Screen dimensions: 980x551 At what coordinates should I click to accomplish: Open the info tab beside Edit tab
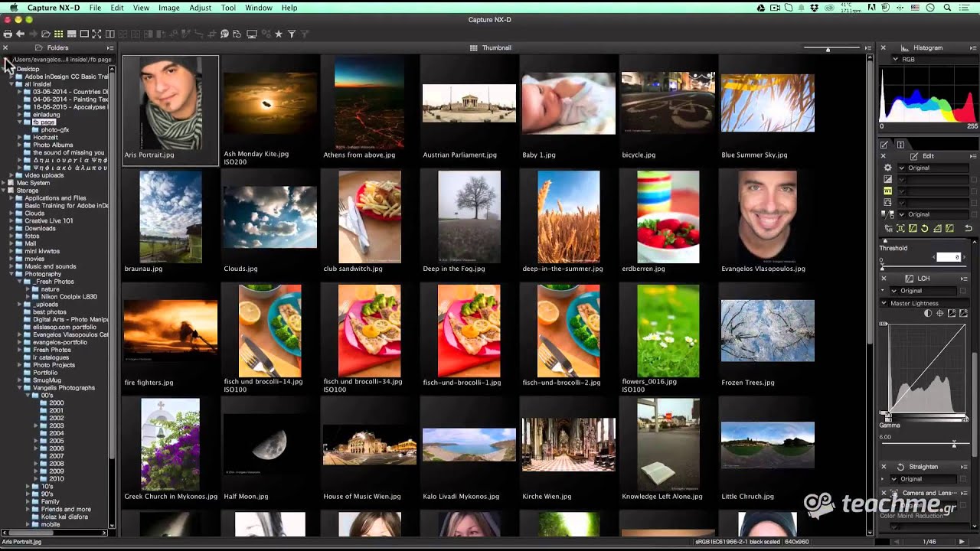900,145
